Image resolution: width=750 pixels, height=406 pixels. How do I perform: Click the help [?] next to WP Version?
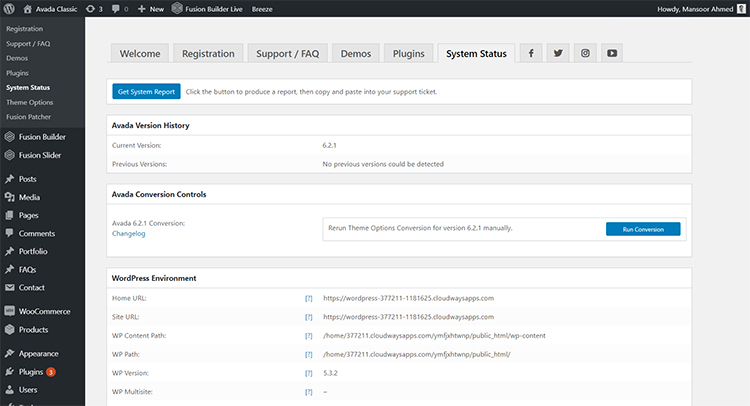(309, 373)
